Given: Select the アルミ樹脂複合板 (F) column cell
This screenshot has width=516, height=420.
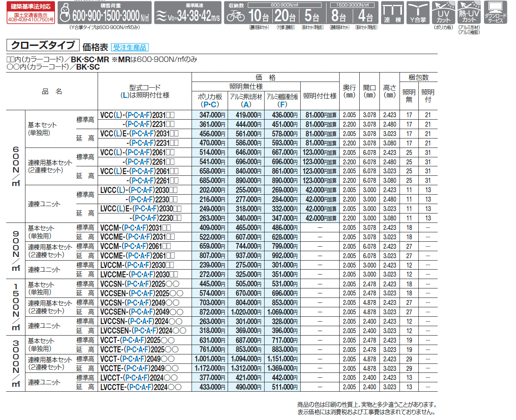Looking at the screenshot, I should 282,98.
